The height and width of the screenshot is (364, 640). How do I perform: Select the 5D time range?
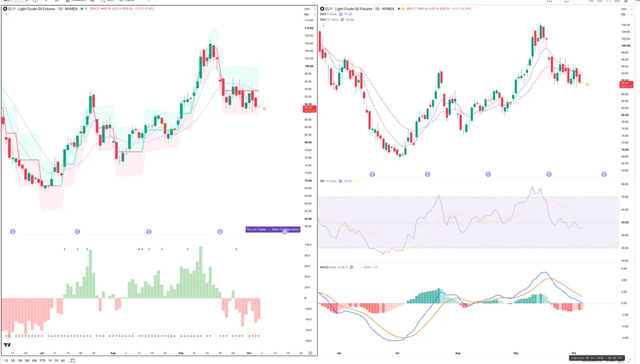(13, 361)
